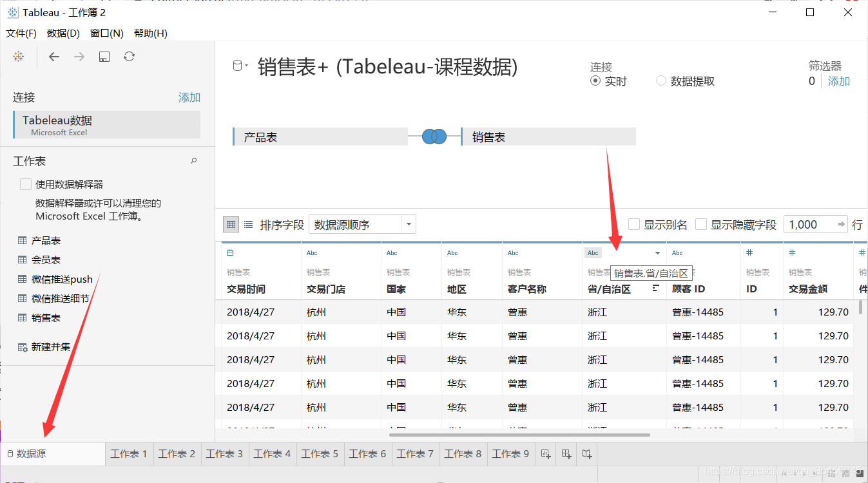This screenshot has width=868, height=483.
Task: Add a new dashboard via the tab icon
Action: pos(566,454)
